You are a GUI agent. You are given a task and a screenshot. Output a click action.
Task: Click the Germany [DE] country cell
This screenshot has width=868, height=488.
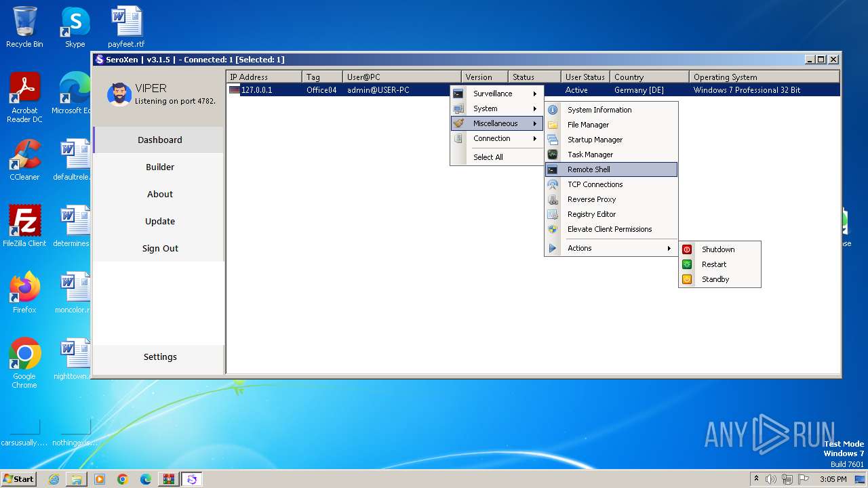tap(639, 89)
